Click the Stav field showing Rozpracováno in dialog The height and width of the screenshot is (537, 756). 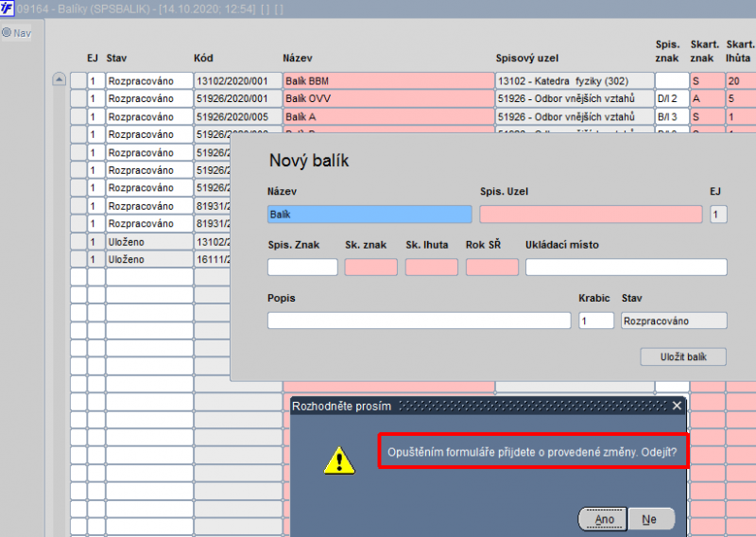[674, 320]
